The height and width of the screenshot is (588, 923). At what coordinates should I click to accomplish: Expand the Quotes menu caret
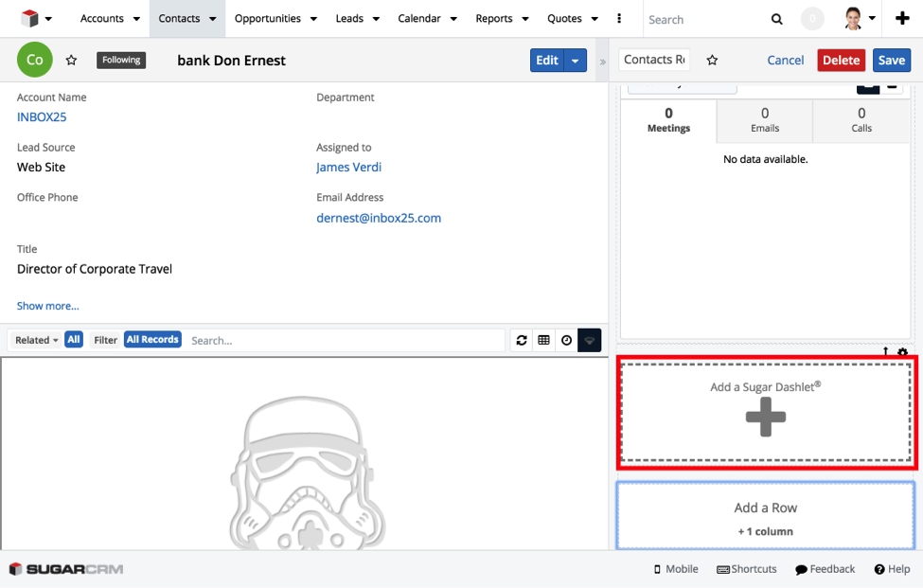[x=595, y=19]
